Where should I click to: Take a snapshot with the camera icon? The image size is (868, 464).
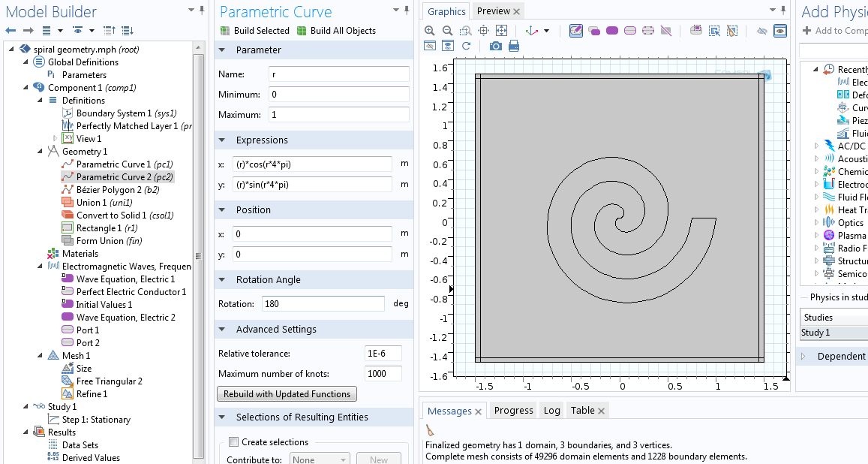coord(495,46)
